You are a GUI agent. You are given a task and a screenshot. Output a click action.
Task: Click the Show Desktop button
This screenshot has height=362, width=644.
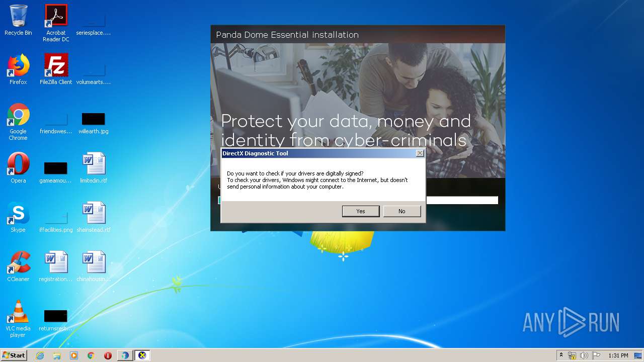639,355
